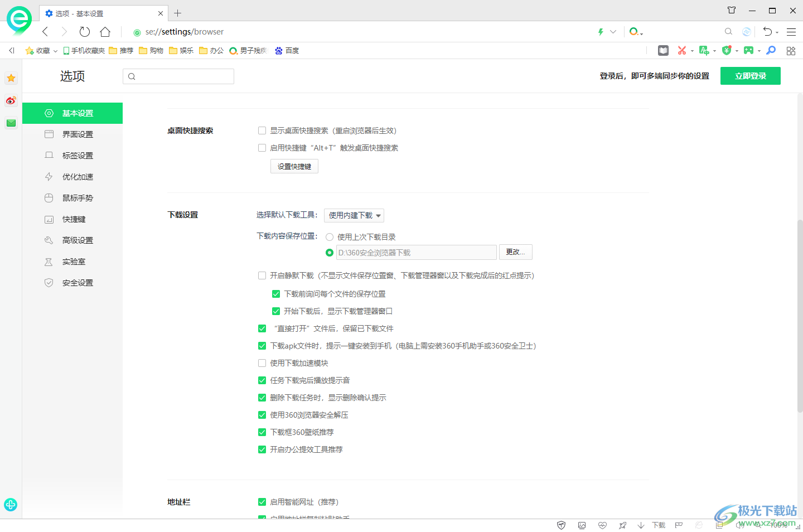
Task: Open 安全设置 in the sidebar
Action: pyautogui.click(x=72, y=283)
